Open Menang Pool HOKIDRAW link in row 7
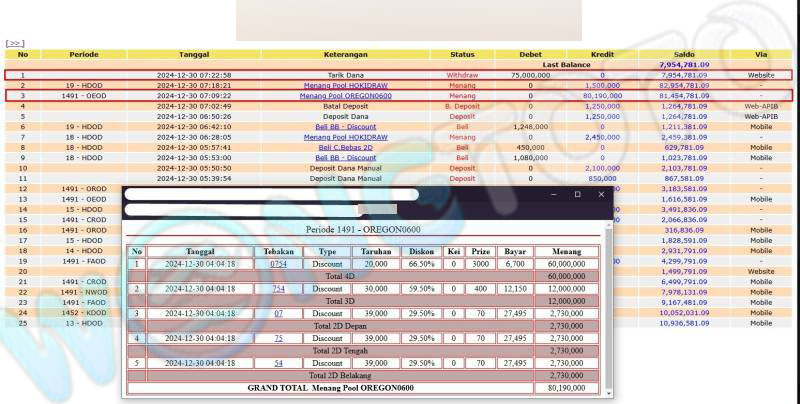The width and height of the screenshot is (800, 404). coord(346,136)
